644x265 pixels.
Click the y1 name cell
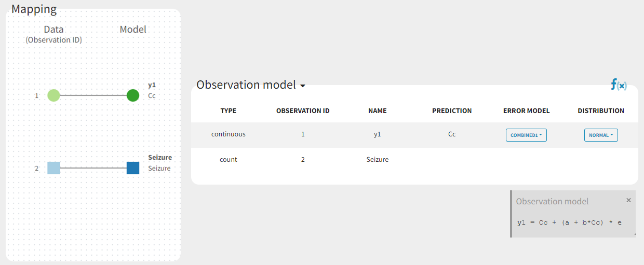coord(378,134)
